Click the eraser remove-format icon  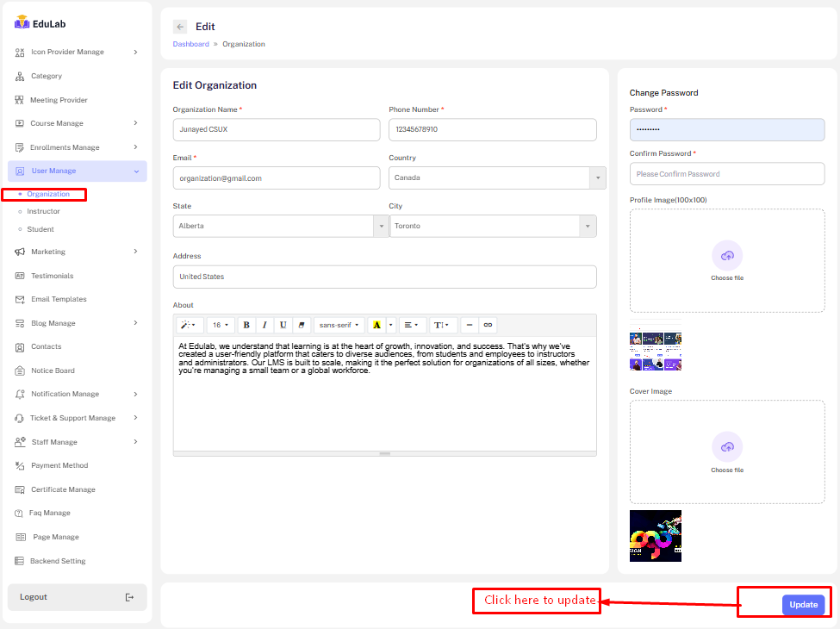tap(301, 325)
